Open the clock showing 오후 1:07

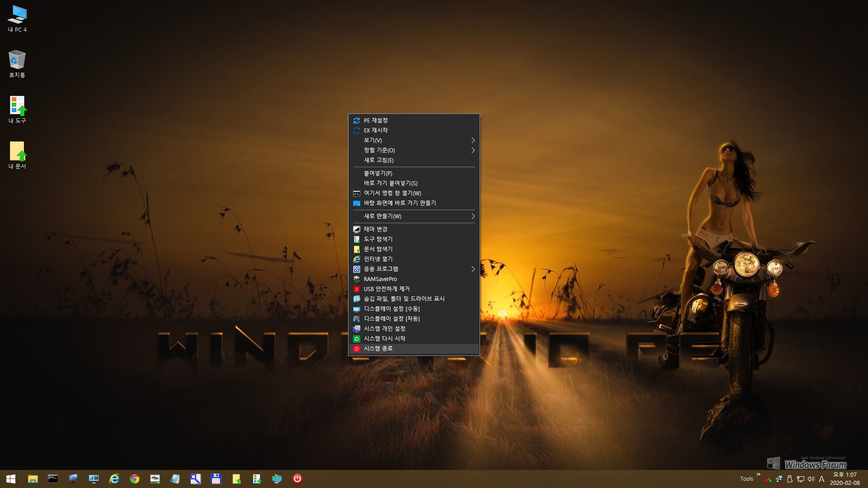coord(844,479)
